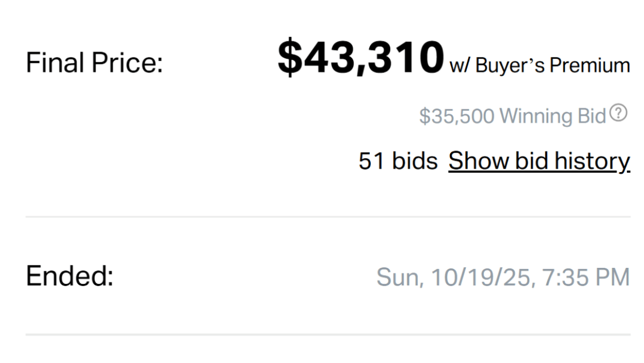Click the $43,310 final price amount
Image resolution: width=644 pixels, height=363 pixels.
point(361,58)
